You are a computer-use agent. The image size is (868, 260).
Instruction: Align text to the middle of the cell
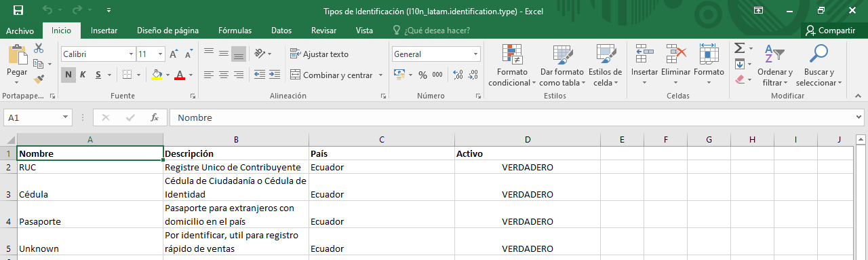[223, 54]
